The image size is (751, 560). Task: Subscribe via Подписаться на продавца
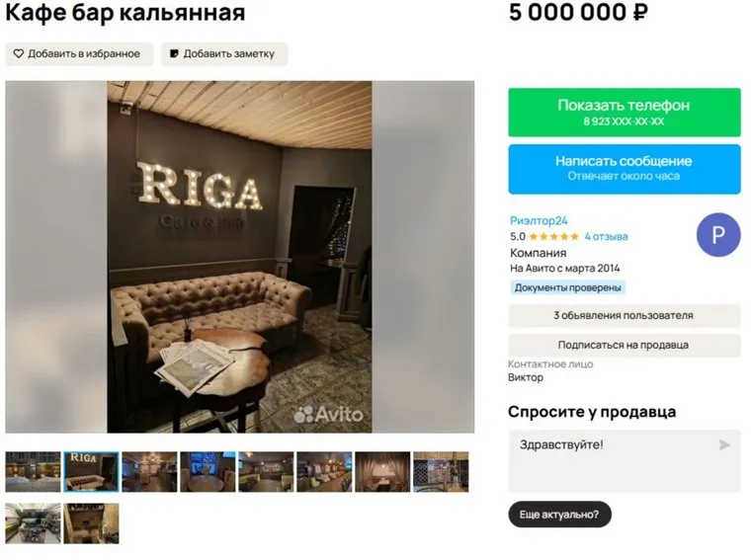[625, 345]
